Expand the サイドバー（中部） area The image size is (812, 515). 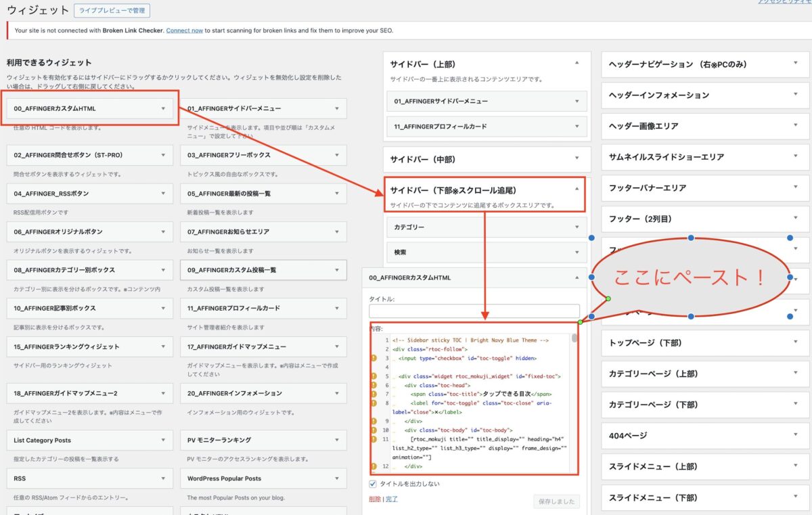[577, 159]
